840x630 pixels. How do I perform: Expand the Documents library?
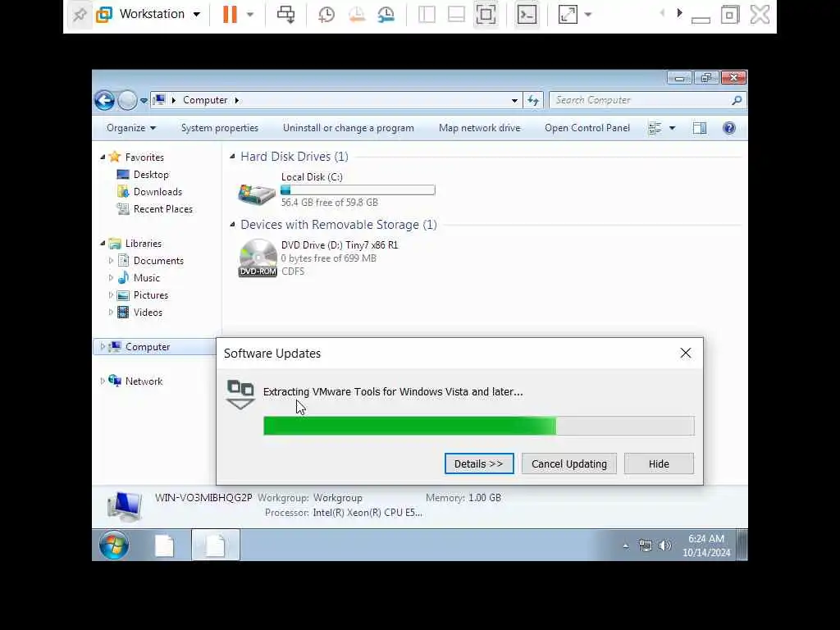click(111, 260)
